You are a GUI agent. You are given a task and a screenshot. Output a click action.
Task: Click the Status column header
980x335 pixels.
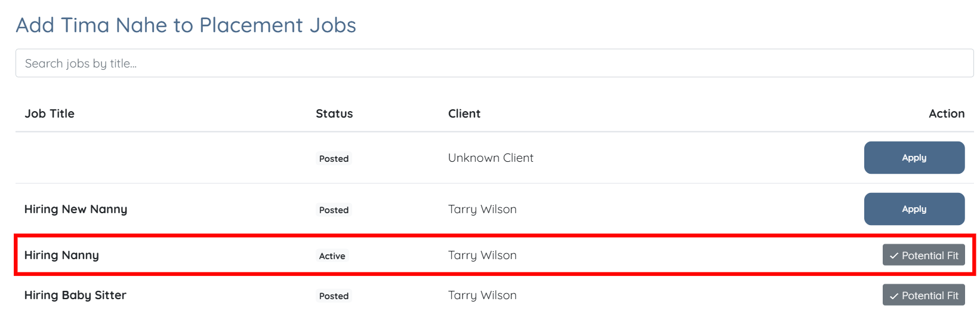[334, 113]
